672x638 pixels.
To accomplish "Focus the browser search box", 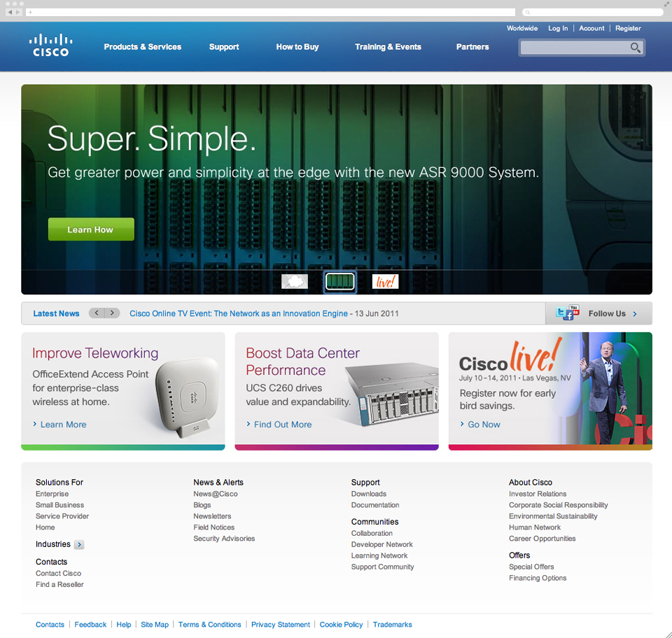I will [592, 12].
